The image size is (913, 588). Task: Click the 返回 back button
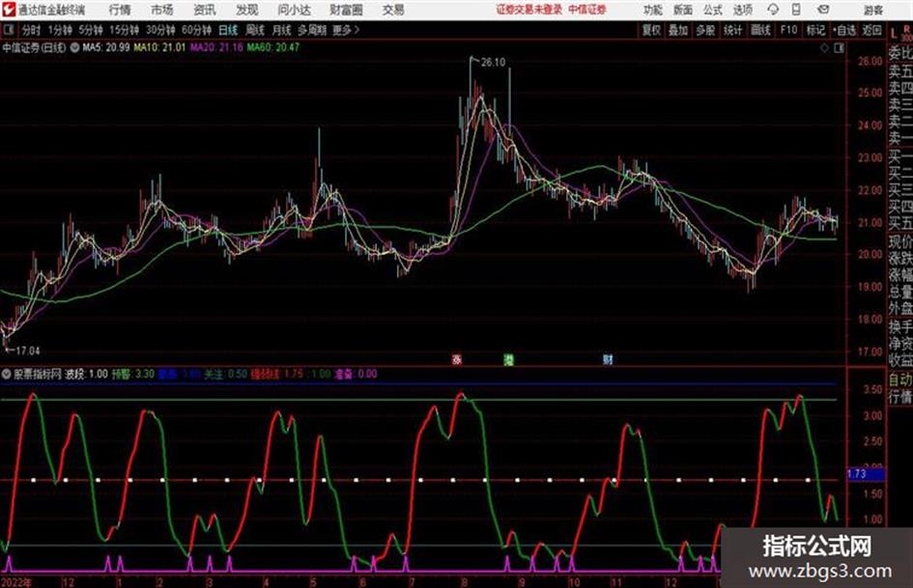point(871,30)
